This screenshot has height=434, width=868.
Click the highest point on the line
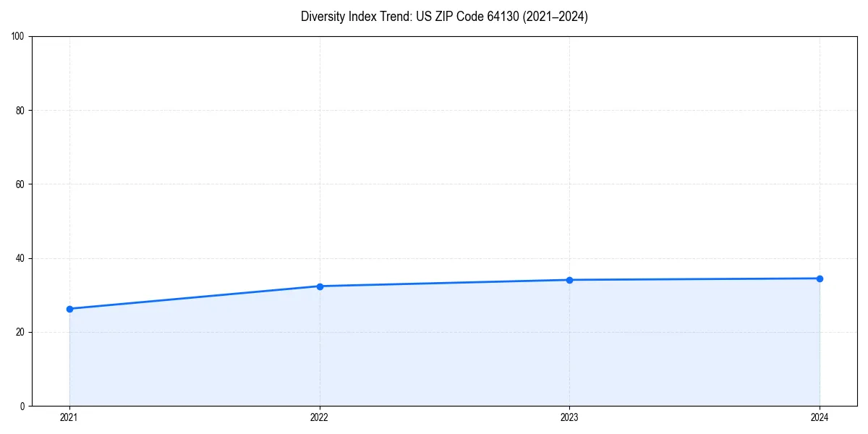coord(820,277)
